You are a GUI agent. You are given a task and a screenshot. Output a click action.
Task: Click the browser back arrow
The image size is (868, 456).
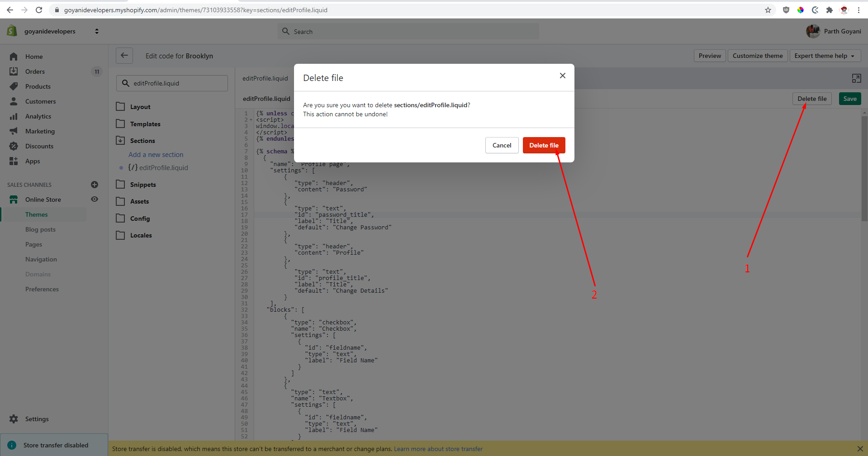9,10
